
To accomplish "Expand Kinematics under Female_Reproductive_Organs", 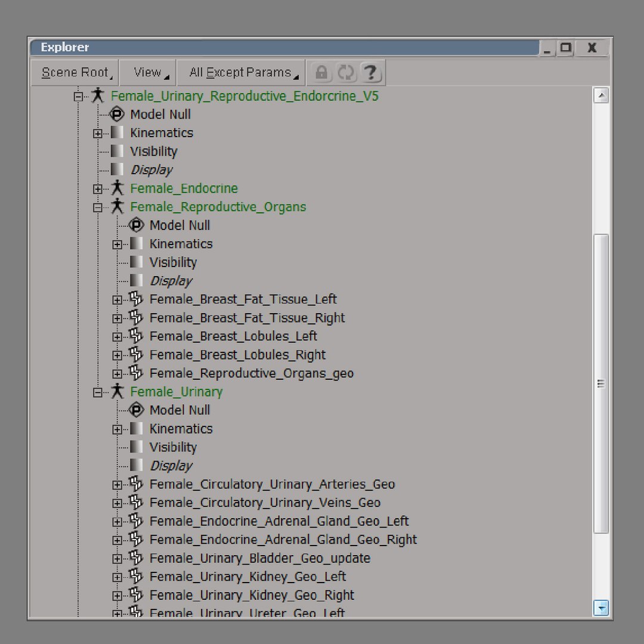I will click(x=117, y=244).
